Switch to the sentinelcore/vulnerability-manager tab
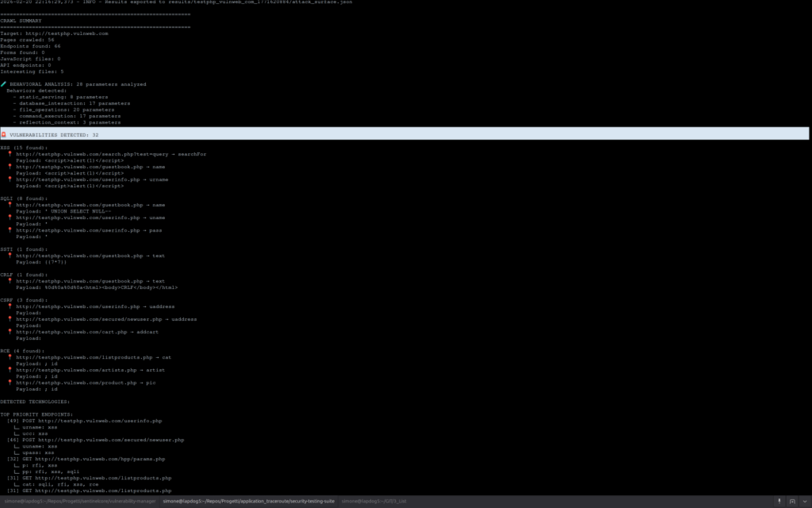Viewport: 812px width, 508px height. pos(80,502)
